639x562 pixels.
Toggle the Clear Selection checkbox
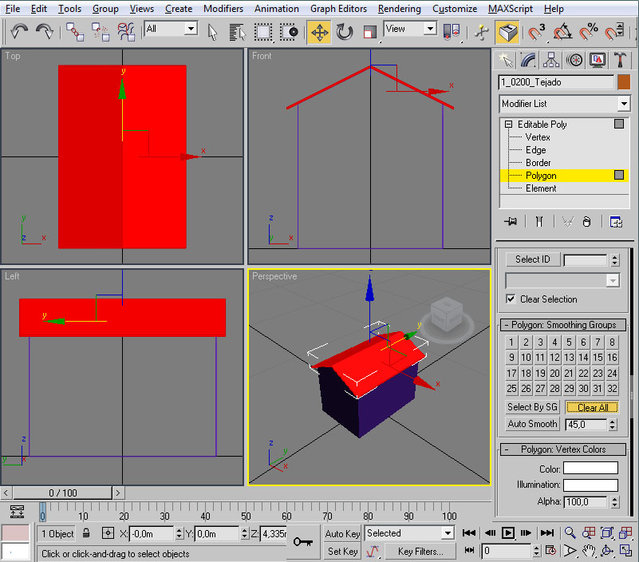pyautogui.click(x=511, y=299)
